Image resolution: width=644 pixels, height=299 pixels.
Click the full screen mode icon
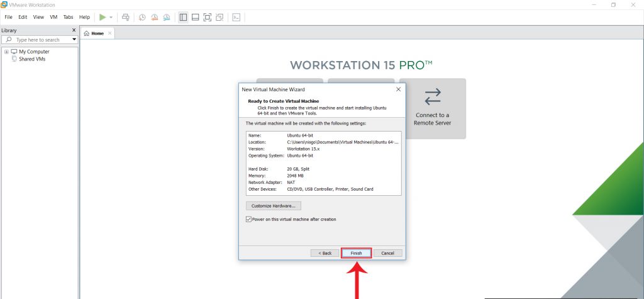[x=208, y=17]
